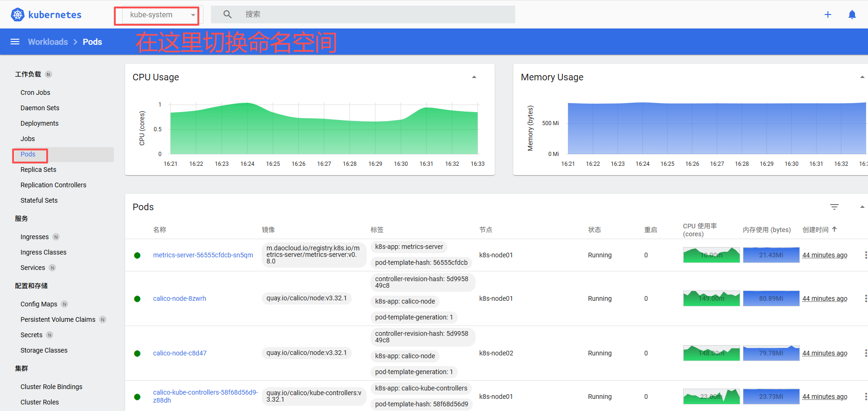Open Stateful Sets in sidebar
Screen dimensions: 868x411
pyautogui.click(x=39, y=200)
